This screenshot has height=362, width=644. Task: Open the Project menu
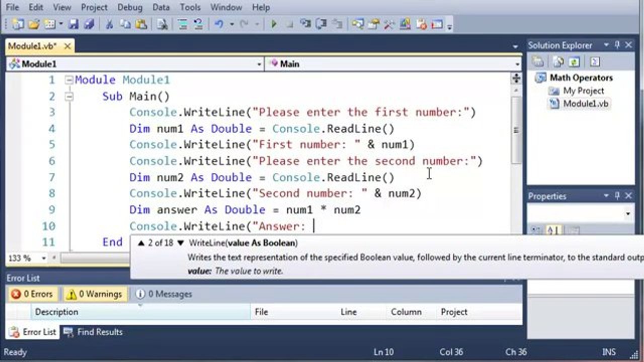(x=94, y=8)
